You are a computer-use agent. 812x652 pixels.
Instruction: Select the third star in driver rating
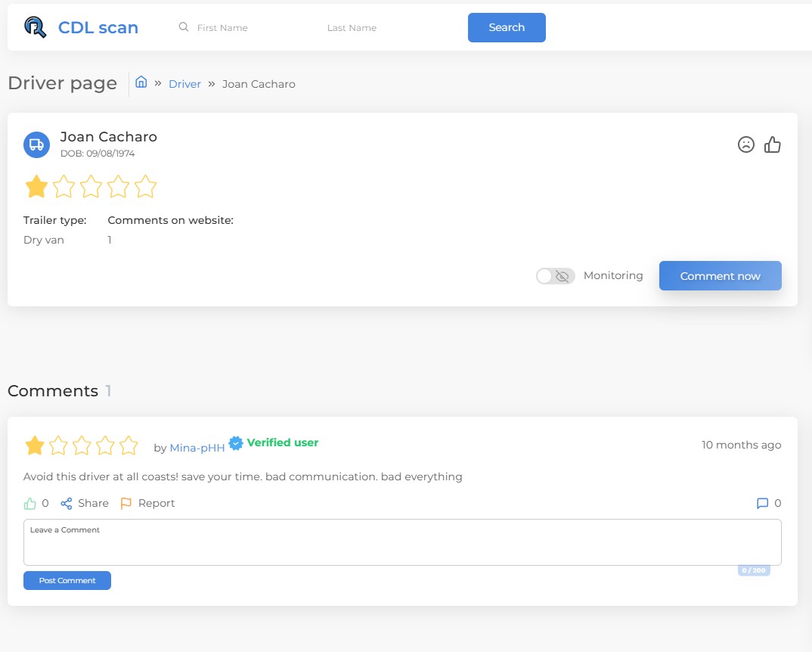91,187
